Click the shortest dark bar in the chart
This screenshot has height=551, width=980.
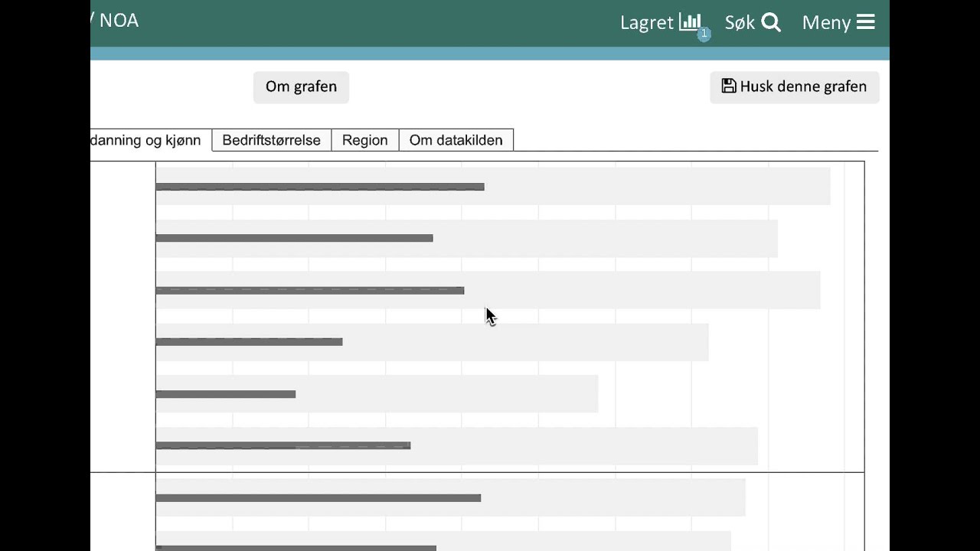225,394
